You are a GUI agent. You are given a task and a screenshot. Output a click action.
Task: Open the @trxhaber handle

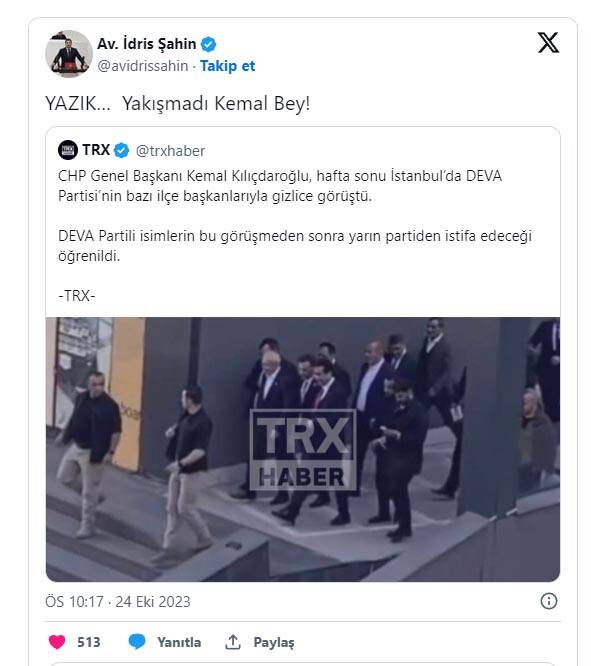point(170,151)
